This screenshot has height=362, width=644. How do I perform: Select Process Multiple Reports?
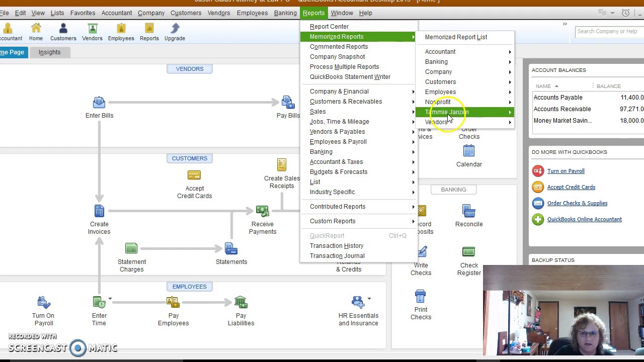tap(359, 67)
